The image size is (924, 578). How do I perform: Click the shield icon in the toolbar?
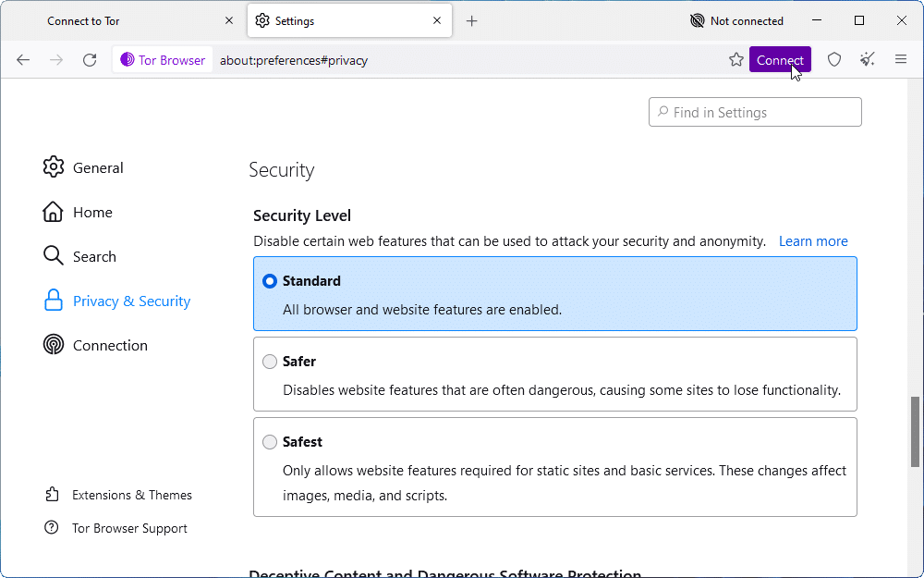[833, 58]
